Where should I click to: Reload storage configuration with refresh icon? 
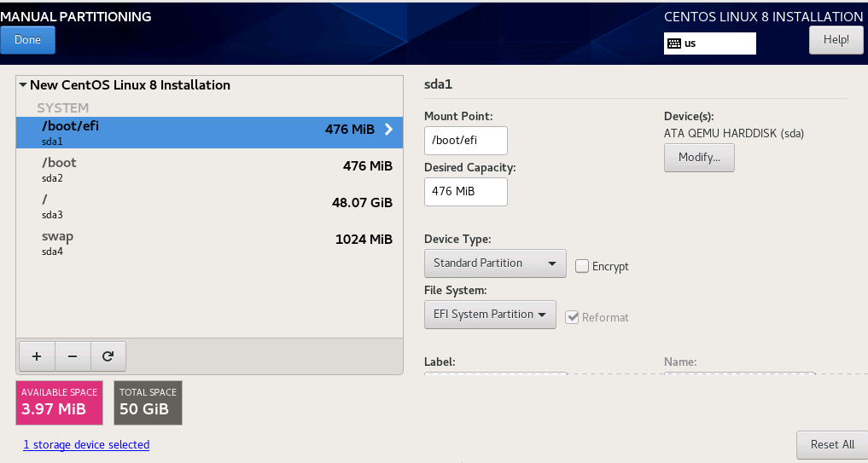(x=108, y=356)
